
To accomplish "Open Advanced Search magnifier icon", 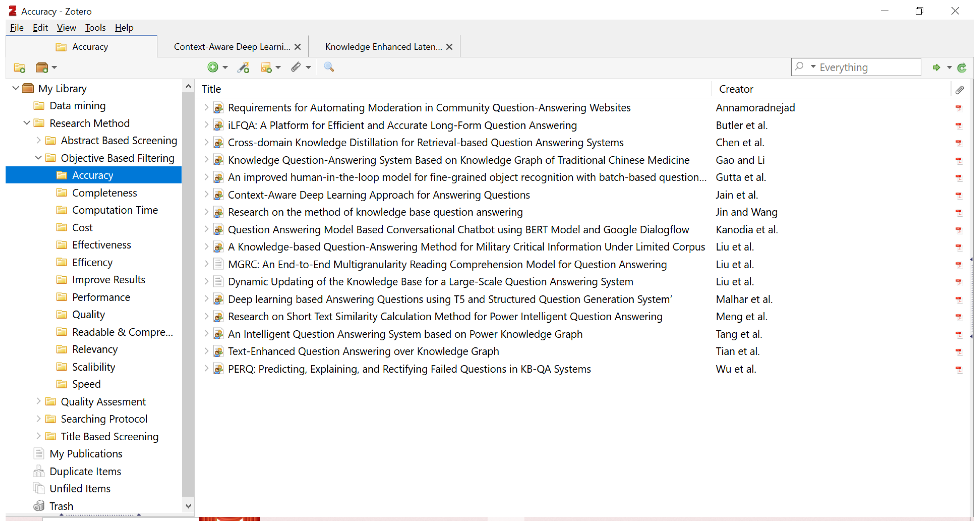I will click(x=329, y=67).
